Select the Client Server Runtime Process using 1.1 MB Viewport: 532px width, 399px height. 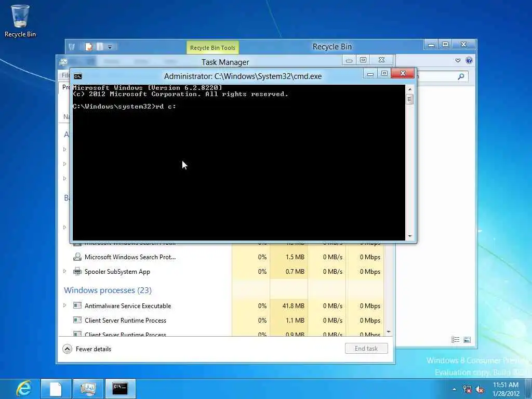coord(221,320)
